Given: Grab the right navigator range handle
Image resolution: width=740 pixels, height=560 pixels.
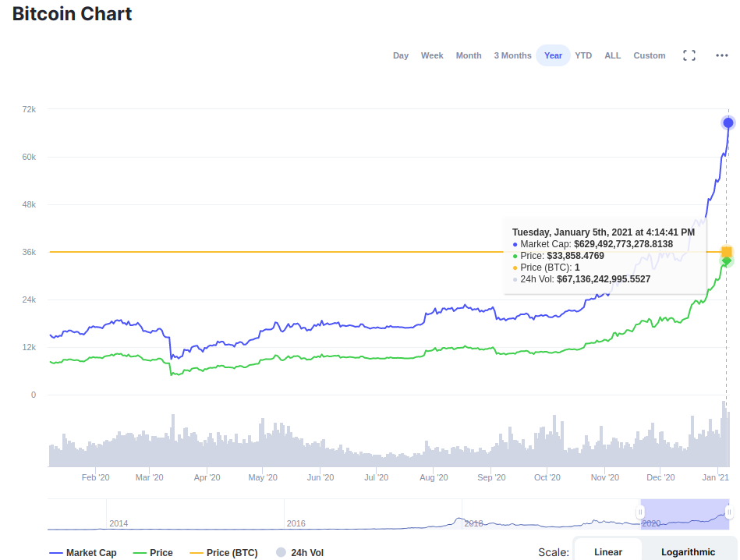Looking at the screenshot, I should [x=729, y=512].
